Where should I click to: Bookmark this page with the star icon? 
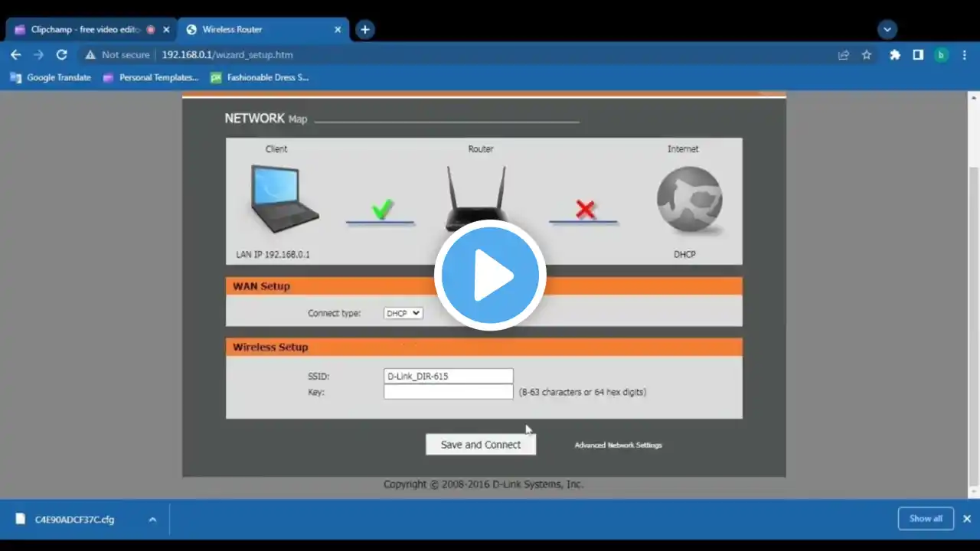coord(867,54)
